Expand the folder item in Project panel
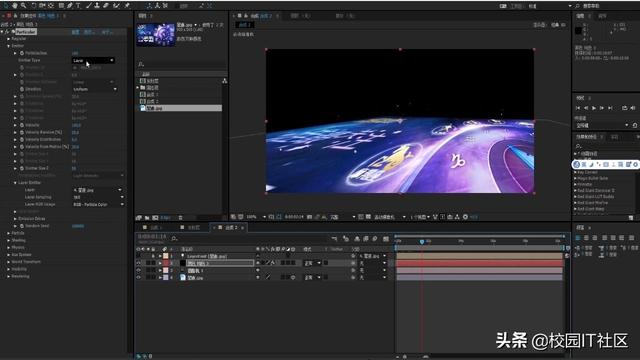The height and width of the screenshot is (360, 640). (x=138, y=88)
